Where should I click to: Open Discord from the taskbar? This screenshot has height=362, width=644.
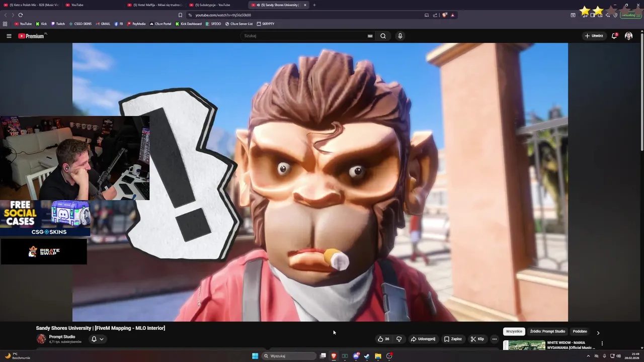click(356, 356)
